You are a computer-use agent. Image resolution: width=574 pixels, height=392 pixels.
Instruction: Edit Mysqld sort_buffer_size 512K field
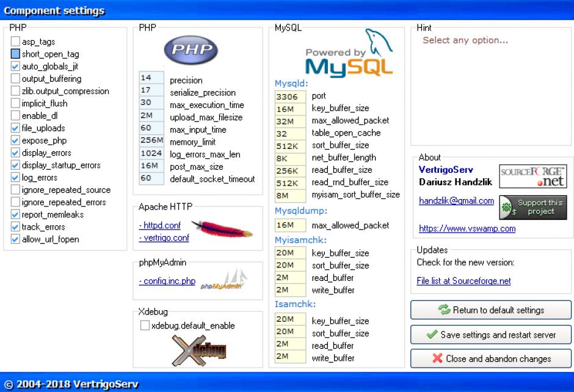290,147
